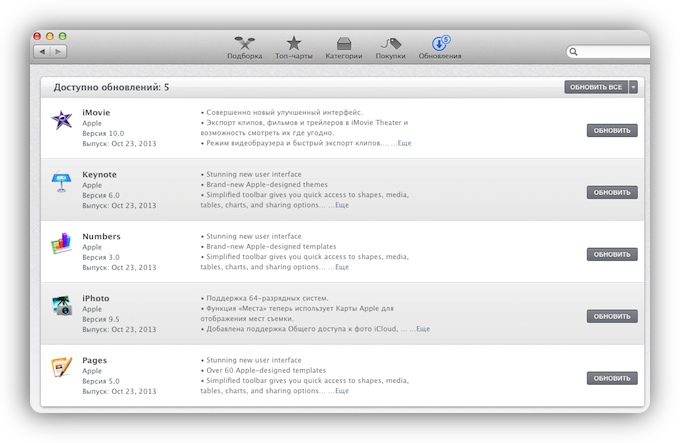Click the Keynote podium app icon
Screen dimensions: 680x443
[62, 182]
